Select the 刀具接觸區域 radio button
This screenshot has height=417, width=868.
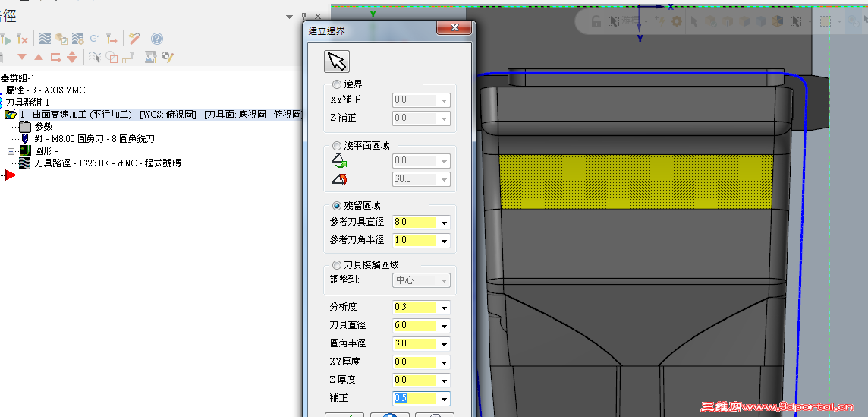click(337, 266)
